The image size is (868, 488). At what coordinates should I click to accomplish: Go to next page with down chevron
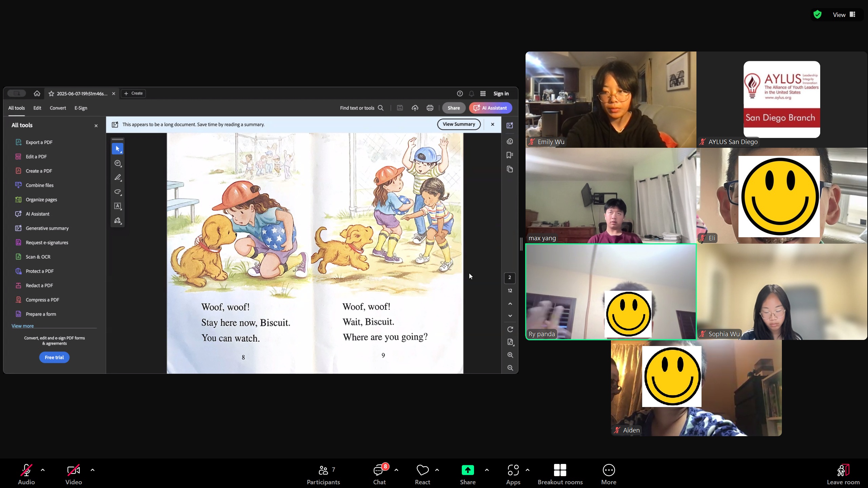coord(510,316)
